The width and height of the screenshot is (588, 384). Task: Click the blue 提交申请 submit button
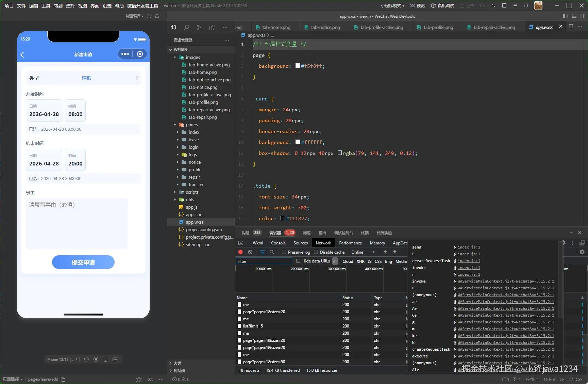tap(83, 262)
